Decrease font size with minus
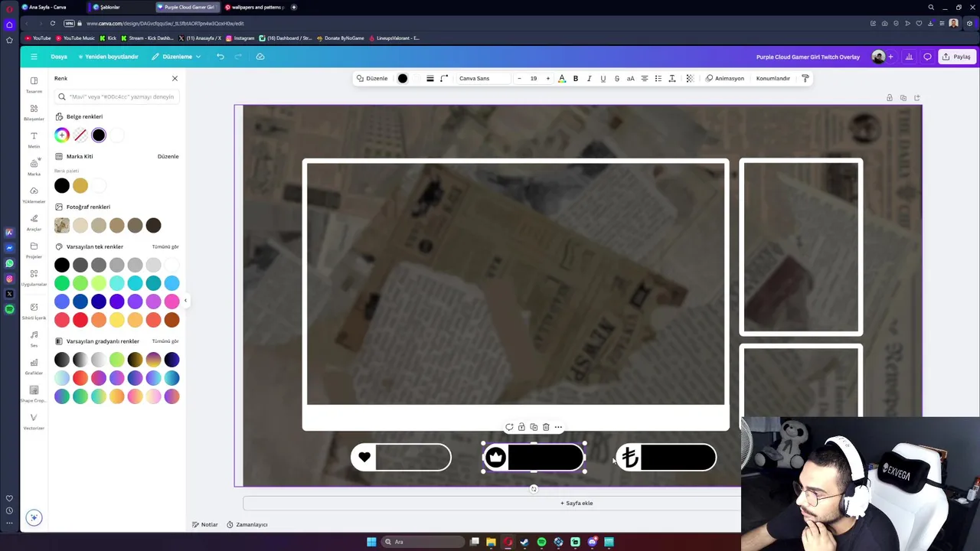 click(519, 78)
